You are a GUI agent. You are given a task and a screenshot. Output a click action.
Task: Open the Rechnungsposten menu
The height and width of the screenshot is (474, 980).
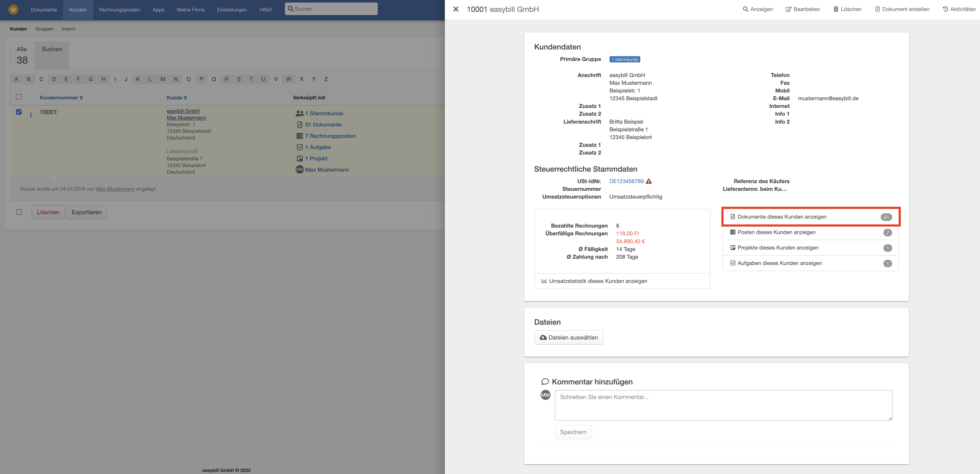coord(119,10)
